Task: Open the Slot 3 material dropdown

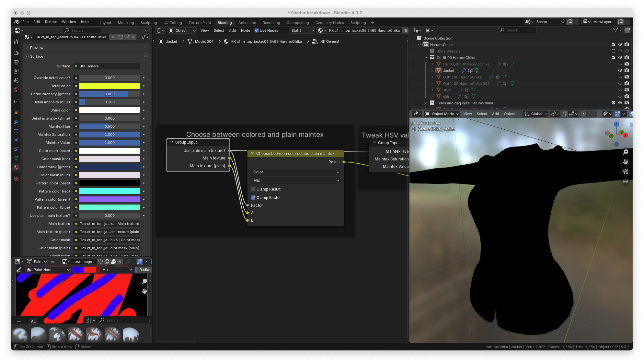Action: coord(302,30)
